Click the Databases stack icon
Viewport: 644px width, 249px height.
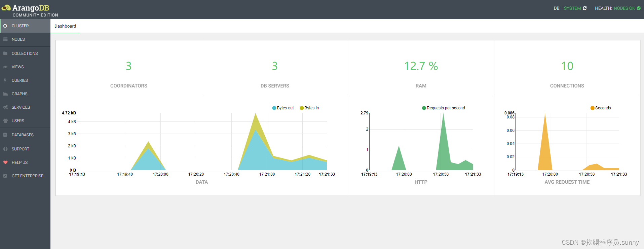[5, 135]
